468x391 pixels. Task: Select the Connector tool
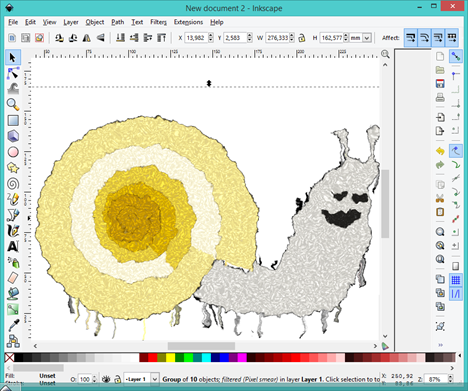click(x=13, y=341)
